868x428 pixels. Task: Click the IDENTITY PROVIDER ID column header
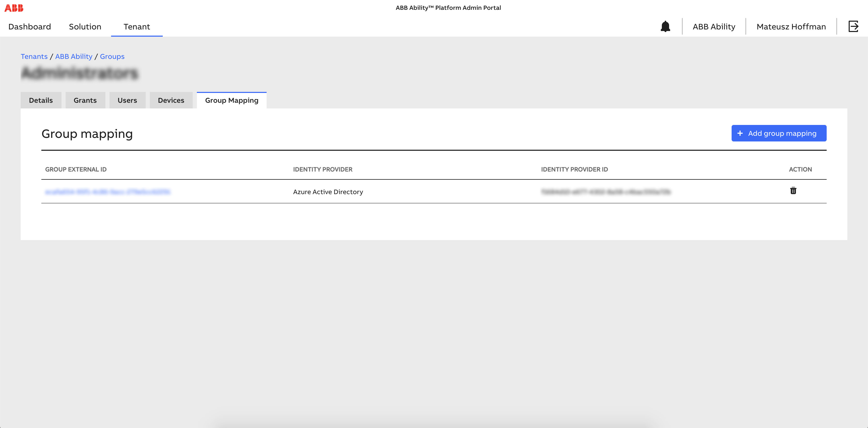[575, 169]
